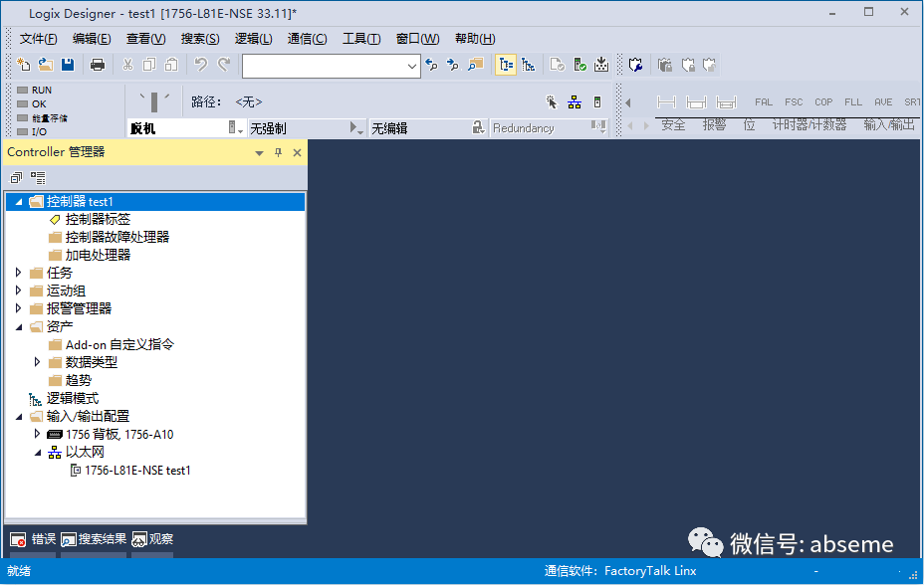Screen dimensions: 924x585
Task: Open the 查看(V) menu
Action: click(x=145, y=39)
